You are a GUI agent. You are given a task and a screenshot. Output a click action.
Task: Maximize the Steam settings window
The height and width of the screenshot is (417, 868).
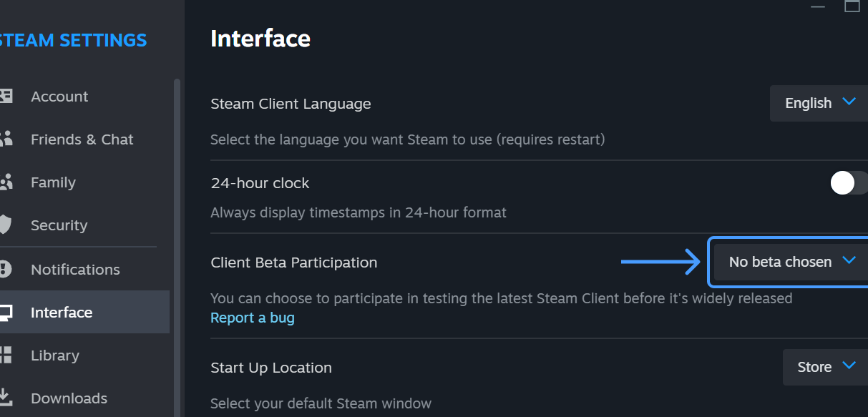(852, 6)
